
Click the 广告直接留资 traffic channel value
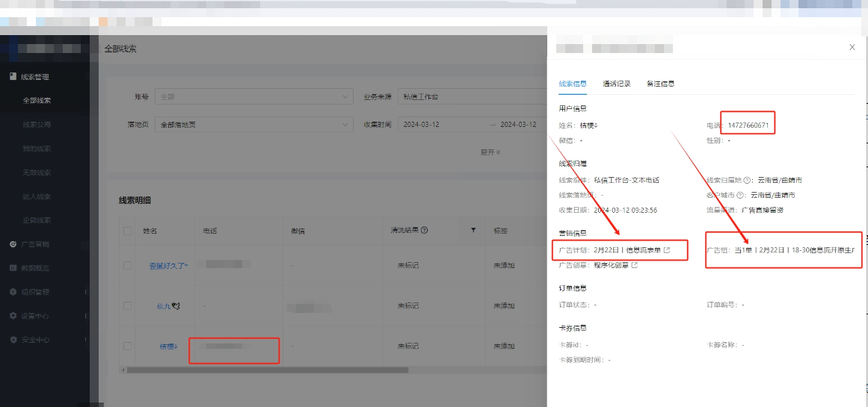tap(763, 210)
